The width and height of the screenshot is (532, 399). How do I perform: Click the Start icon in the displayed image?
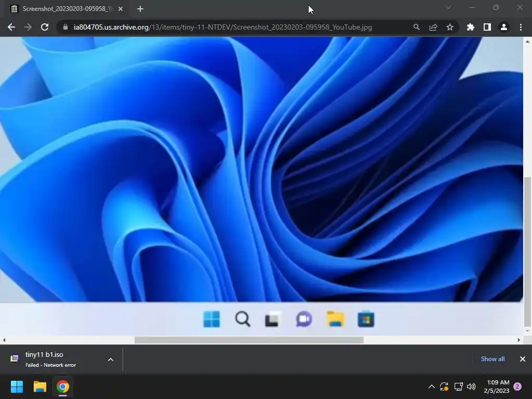211,320
